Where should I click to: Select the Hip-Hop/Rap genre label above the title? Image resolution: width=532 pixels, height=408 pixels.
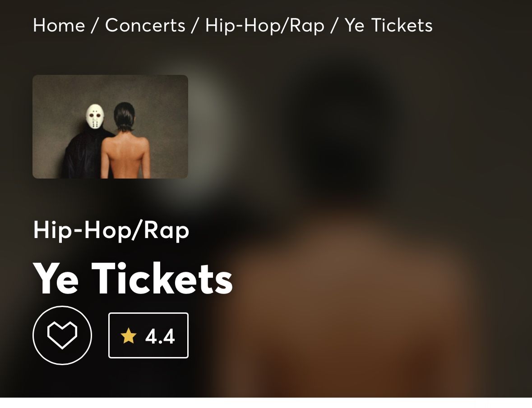pyautogui.click(x=111, y=231)
